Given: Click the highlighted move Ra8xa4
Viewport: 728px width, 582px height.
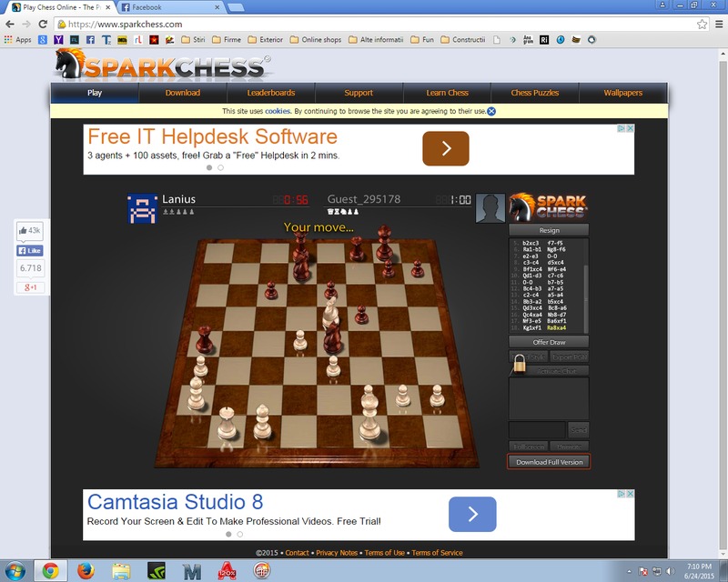Looking at the screenshot, I should point(556,327).
